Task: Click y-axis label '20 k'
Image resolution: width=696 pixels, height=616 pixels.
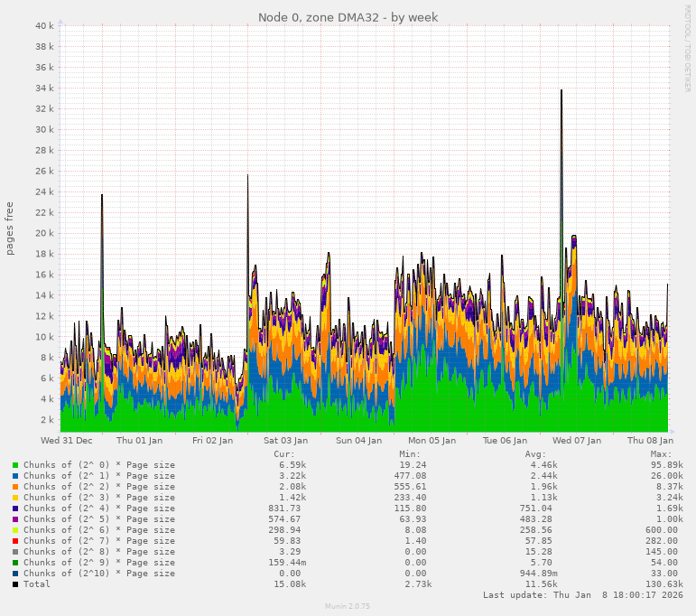Action: point(44,233)
